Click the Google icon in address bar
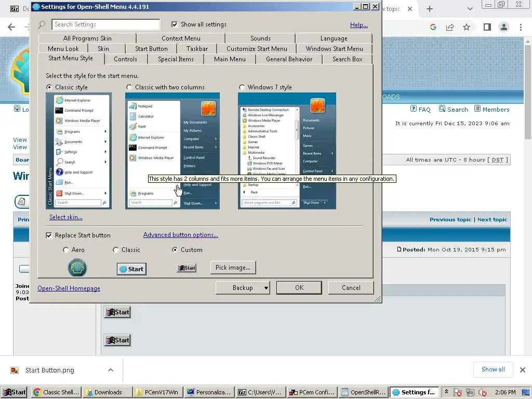This screenshot has width=532, height=399. [433, 27]
